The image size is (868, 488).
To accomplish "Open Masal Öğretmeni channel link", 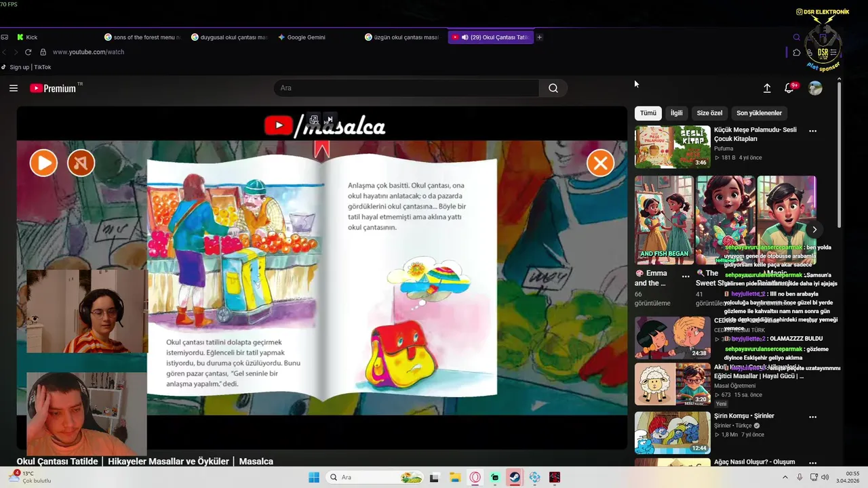I will point(734,386).
